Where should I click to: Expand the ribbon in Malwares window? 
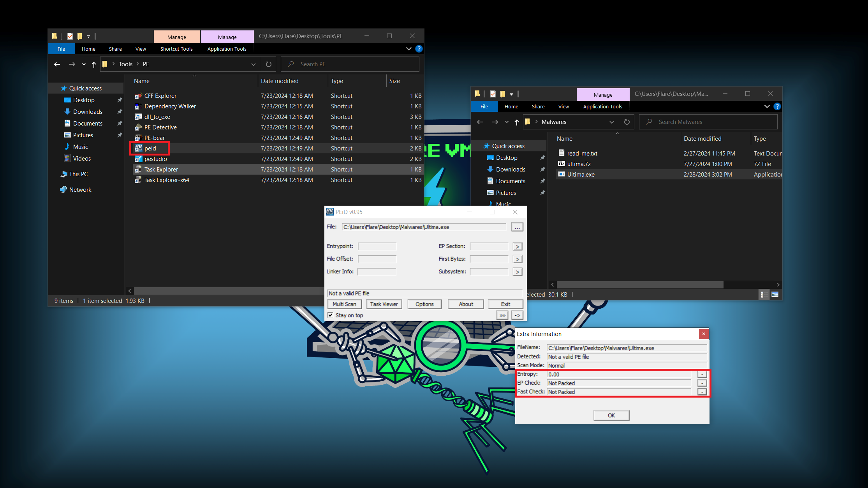click(767, 106)
